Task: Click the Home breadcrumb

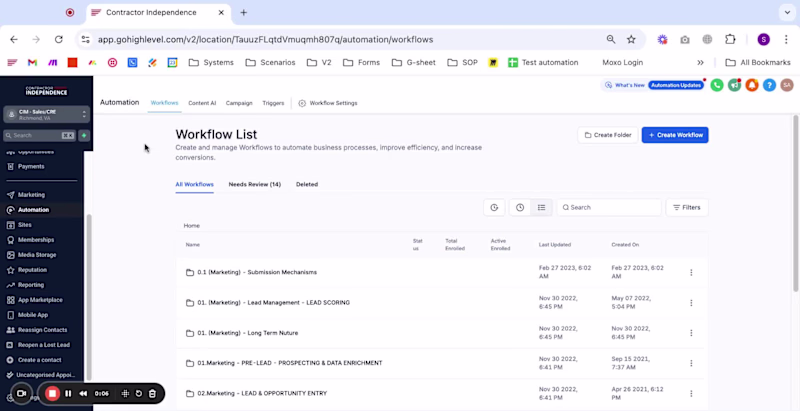Action: [192, 225]
